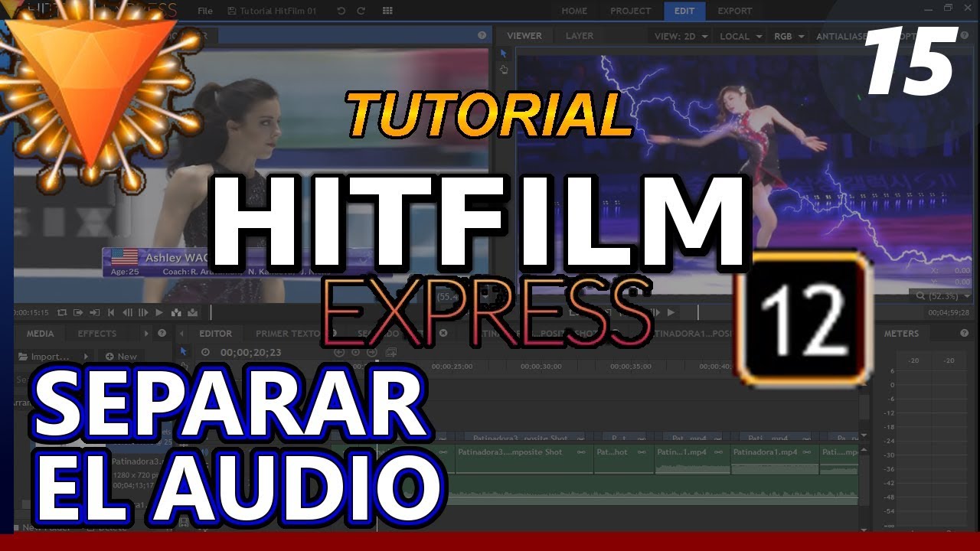
Task: Open the EFFECTS panel tab
Action: tap(97, 334)
